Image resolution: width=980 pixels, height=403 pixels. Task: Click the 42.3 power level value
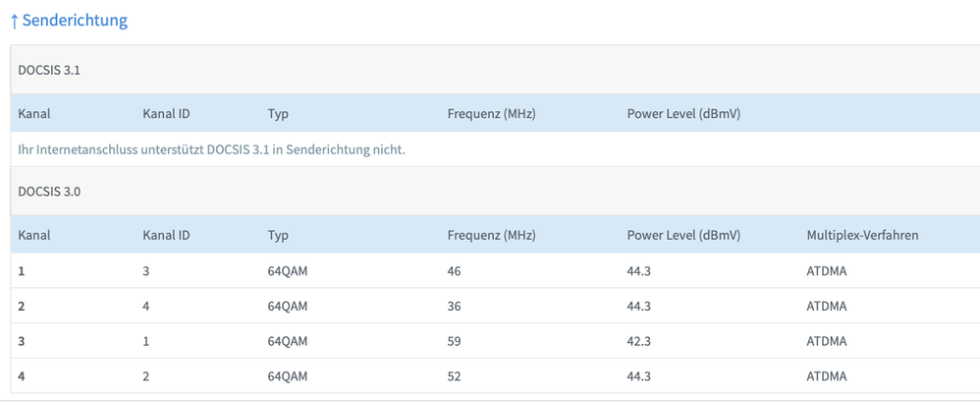[638, 341]
